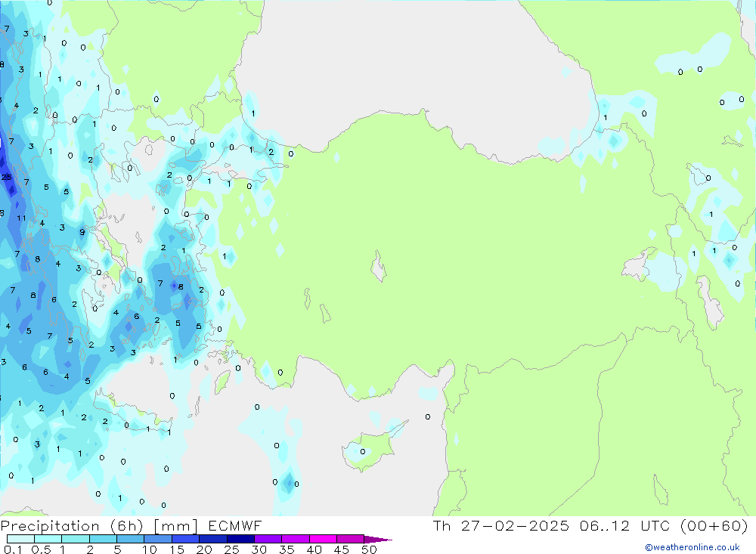Click the legend scale label '45'
Screen dimensions: 756x554
(342, 549)
